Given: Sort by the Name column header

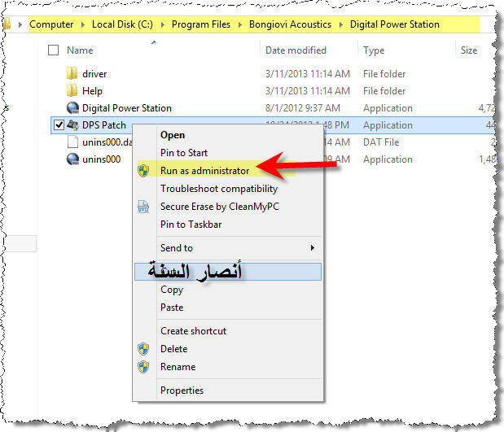Looking at the screenshot, I should (80, 50).
